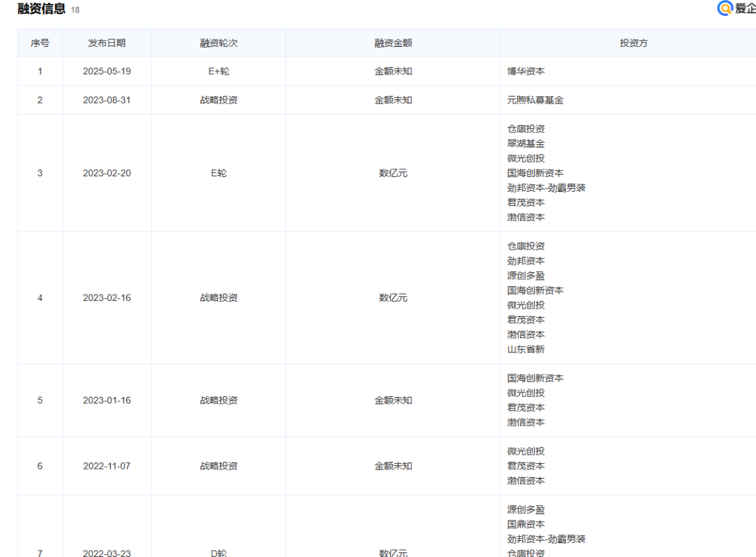756x557 pixels.
Task: Click the count badge 18 beside 融资信息
Action: point(75,10)
